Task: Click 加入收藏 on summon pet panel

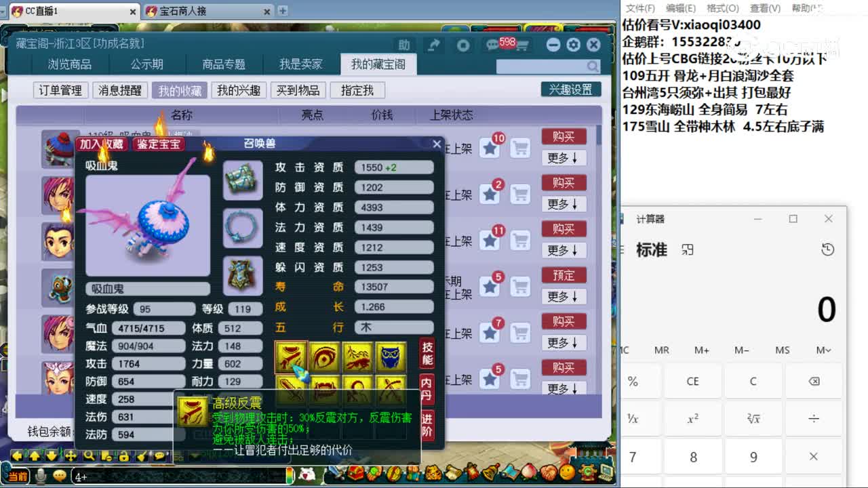Action: point(102,144)
